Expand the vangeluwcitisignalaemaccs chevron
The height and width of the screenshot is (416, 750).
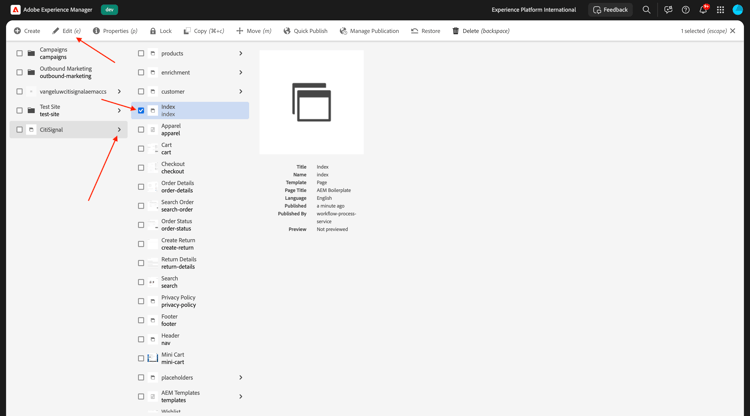119,91
